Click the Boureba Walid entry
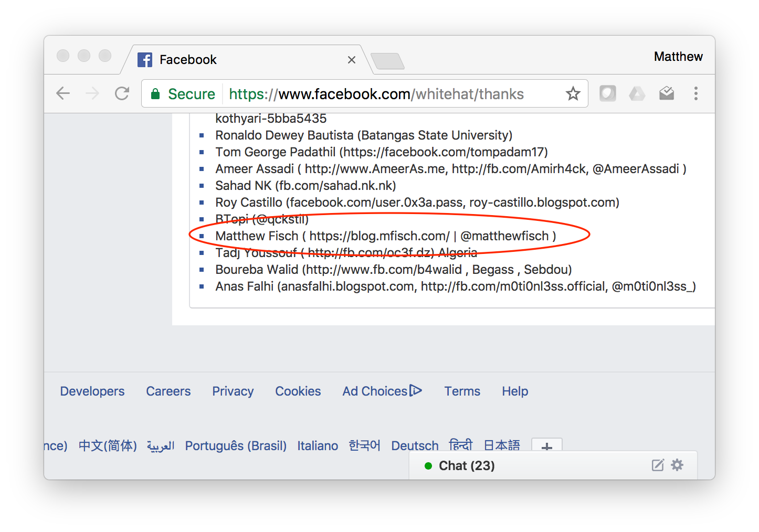This screenshot has height=532, width=759. pos(394,270)
